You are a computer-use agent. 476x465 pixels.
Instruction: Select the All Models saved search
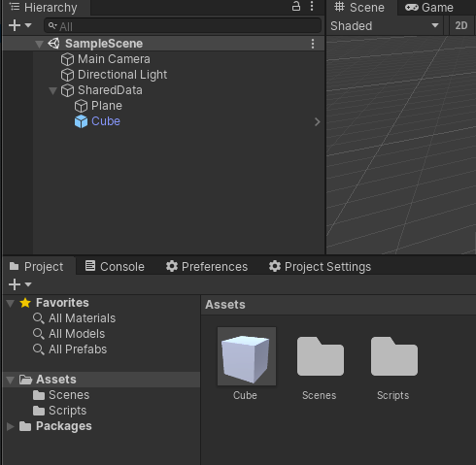click(x=77, y=334)
